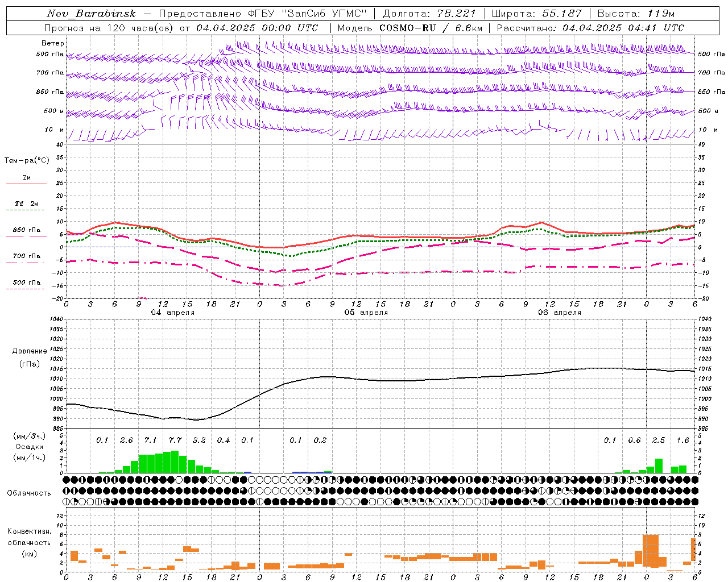728x582 pixels.
Task: Click the precipitation value 0.2
Action: pos(320,440)
